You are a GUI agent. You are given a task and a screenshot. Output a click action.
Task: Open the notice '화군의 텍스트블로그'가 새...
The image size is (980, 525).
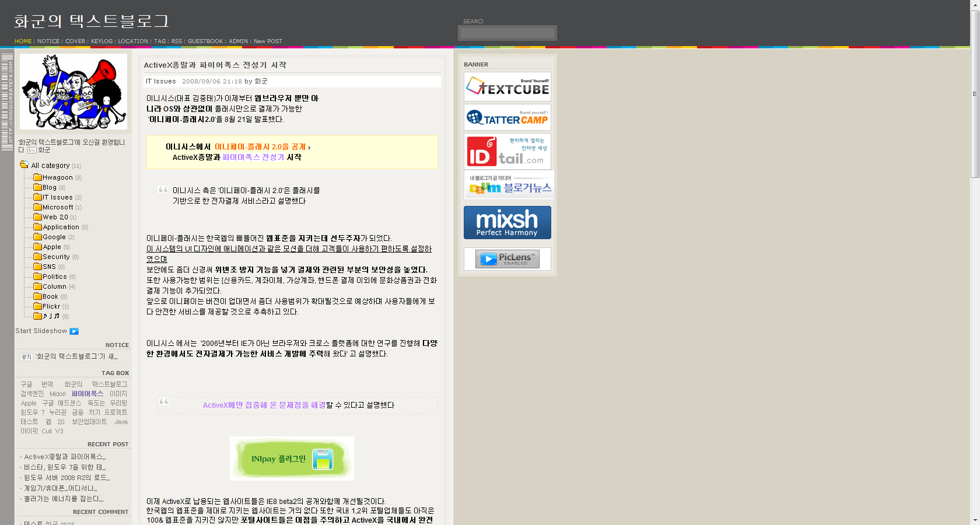(76, 356)
